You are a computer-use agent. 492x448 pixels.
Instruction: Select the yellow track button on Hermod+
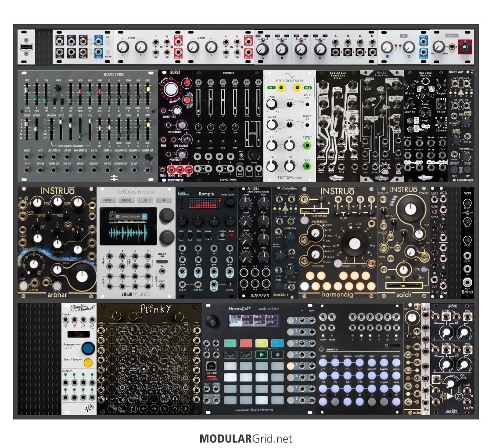click(262, 343)
